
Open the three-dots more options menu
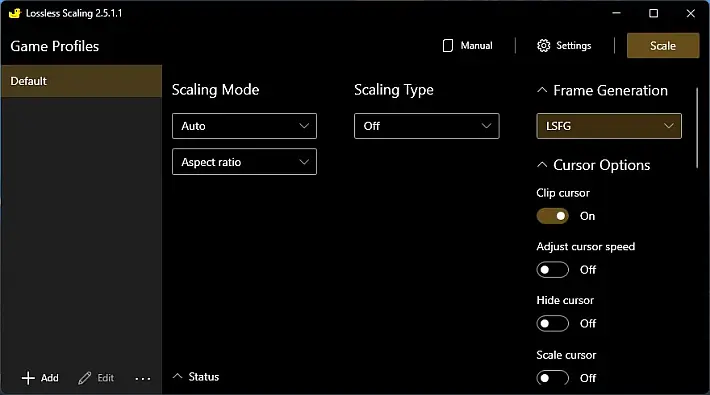(143, 379)
